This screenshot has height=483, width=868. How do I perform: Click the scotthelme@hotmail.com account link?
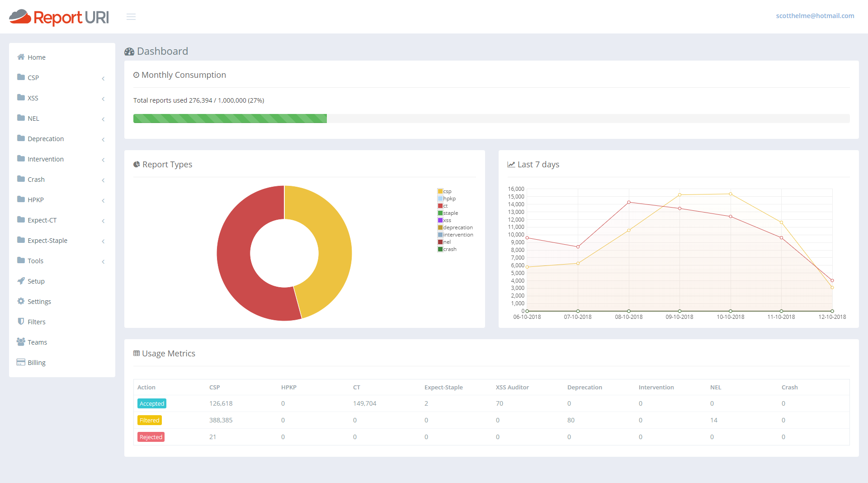click(815, 16)
